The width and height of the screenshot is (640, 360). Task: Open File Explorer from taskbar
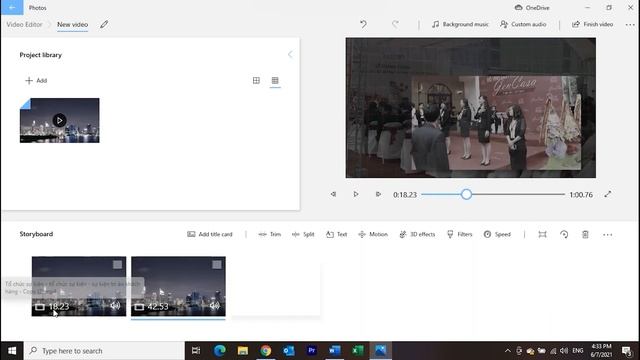tap(243, 351)
